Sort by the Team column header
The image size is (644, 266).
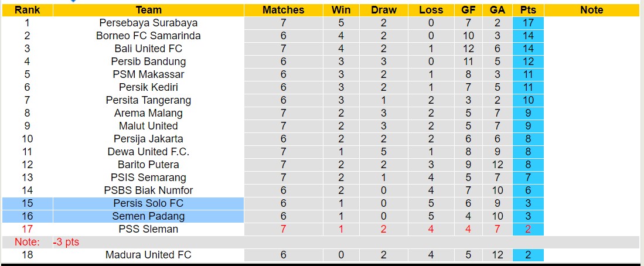(148, 10)
